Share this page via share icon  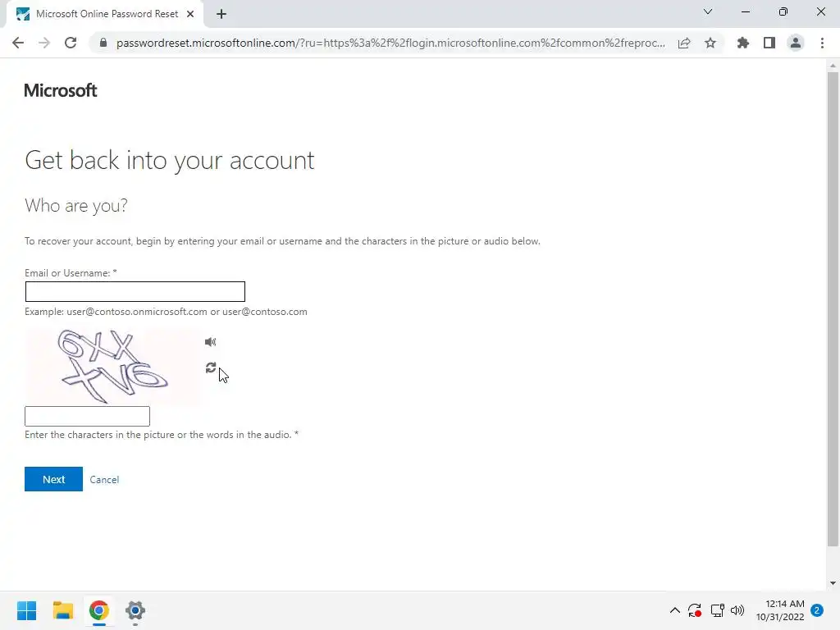coord(684,43)
